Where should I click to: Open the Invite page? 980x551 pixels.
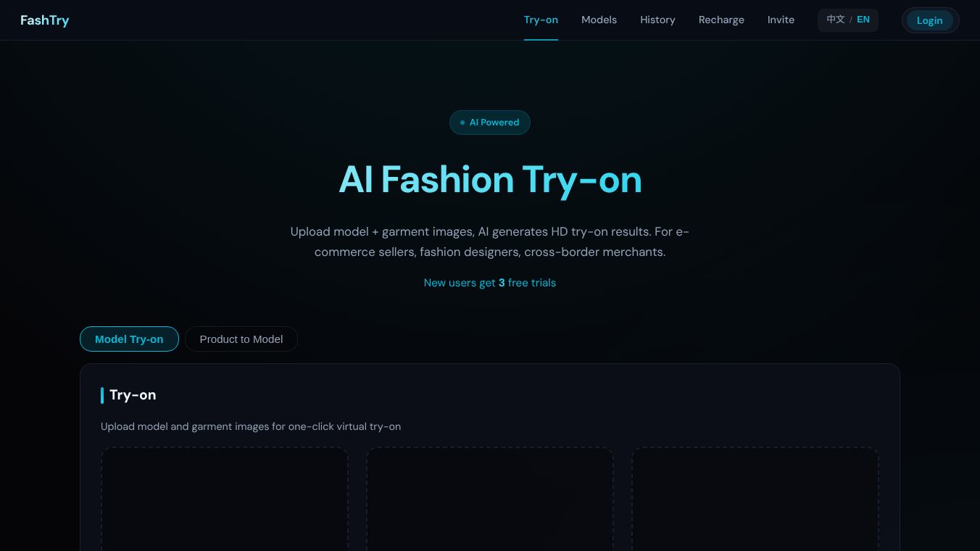781,20
